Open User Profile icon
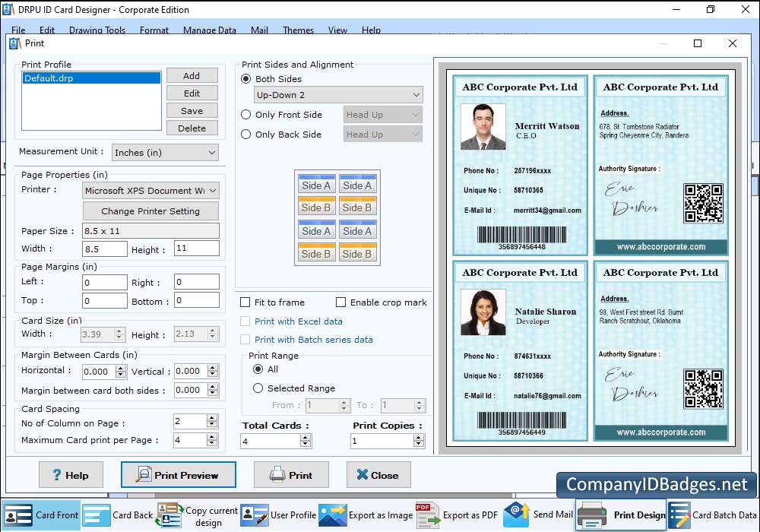 tap(255, 515)
